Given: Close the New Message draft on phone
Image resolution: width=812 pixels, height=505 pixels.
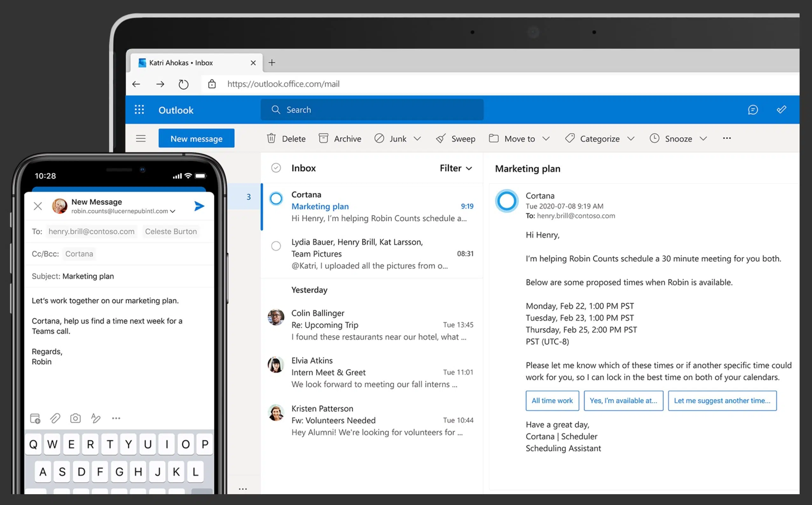Looking at the screenshot, I should [x=38, y=206].
